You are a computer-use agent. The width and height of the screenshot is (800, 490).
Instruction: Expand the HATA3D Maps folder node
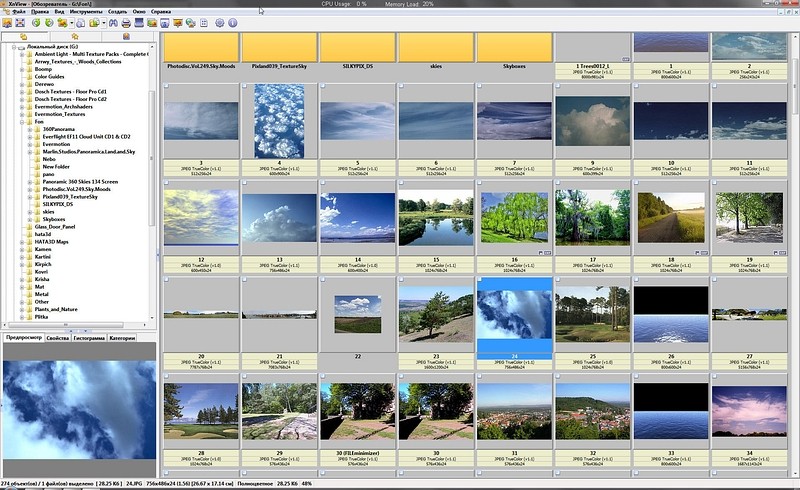point(23,241)
